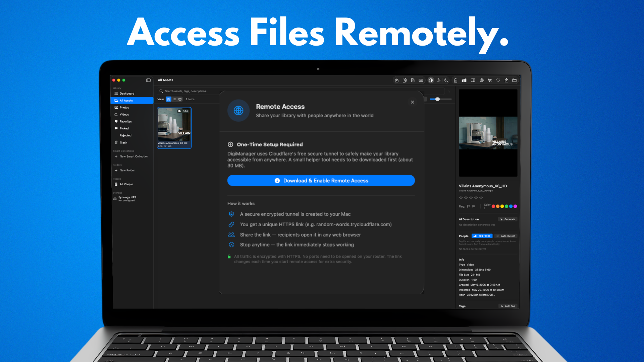
Task: Open Picked in the sidebar
Action: coord(132,129)
